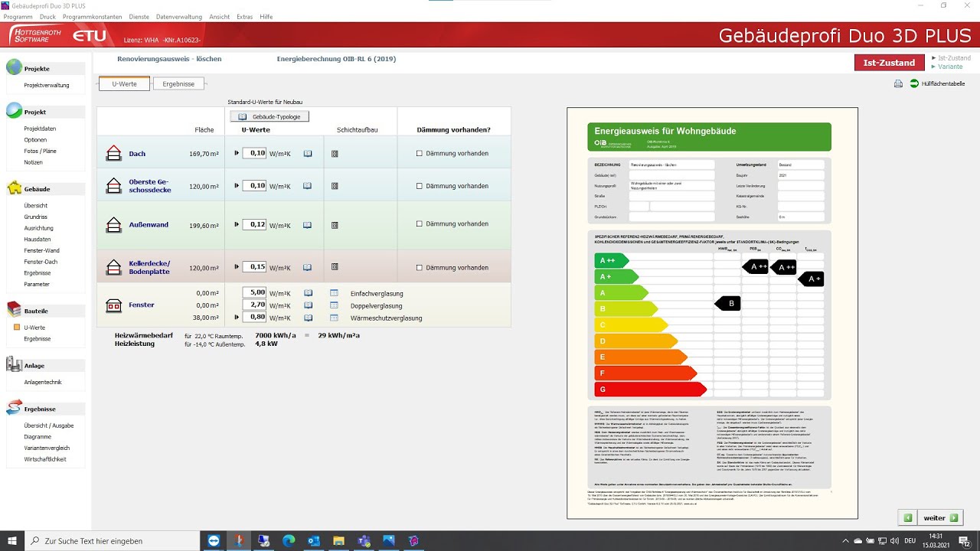Open Microsoft Teams from the taskbar
980x551 pixels.
364,541
